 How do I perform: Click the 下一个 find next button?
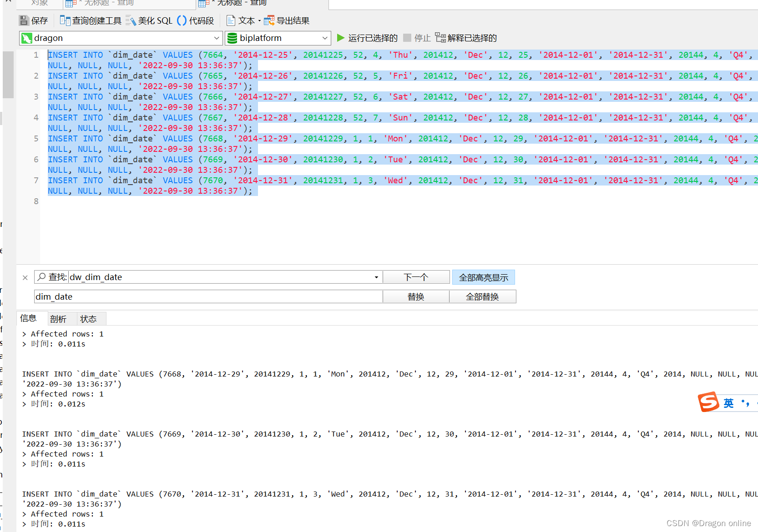416,277
